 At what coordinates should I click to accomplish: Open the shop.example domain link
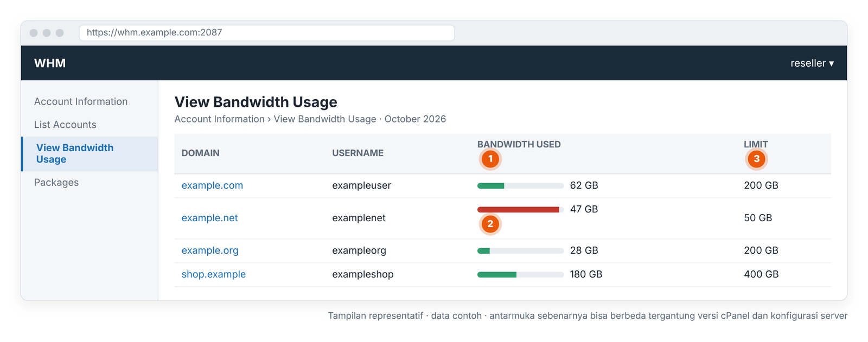coord(214,274)
